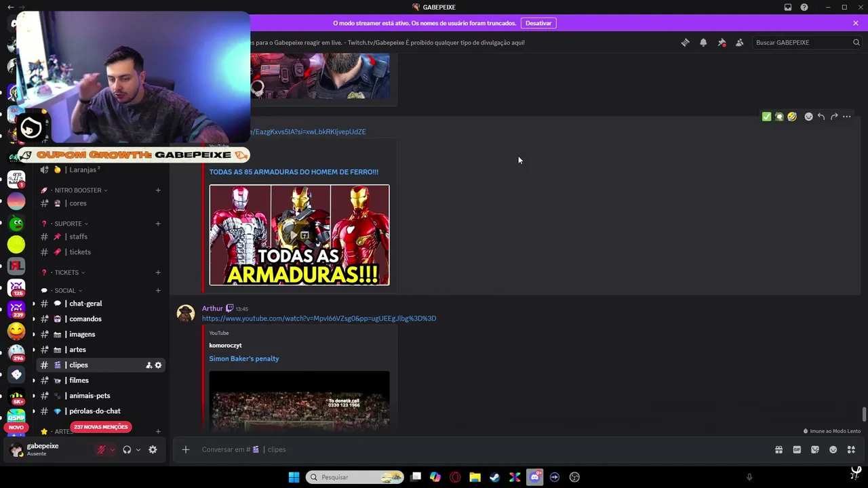Forward the hovered message
The height and width of the screenshot is (488, 868).
tap(834, 117)
